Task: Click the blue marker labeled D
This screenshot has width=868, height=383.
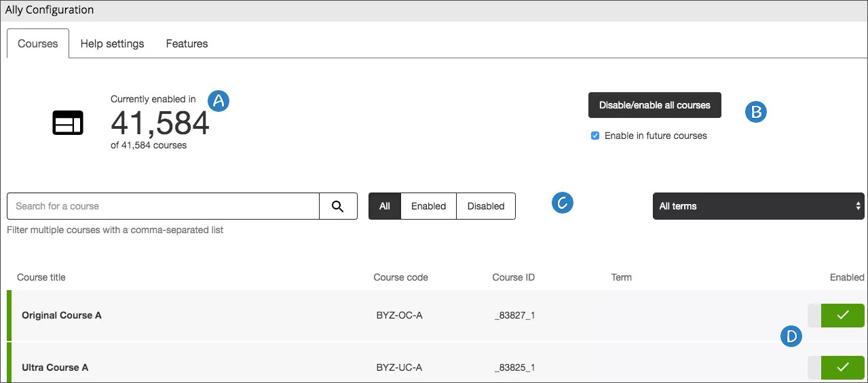Action: (791, 336)
